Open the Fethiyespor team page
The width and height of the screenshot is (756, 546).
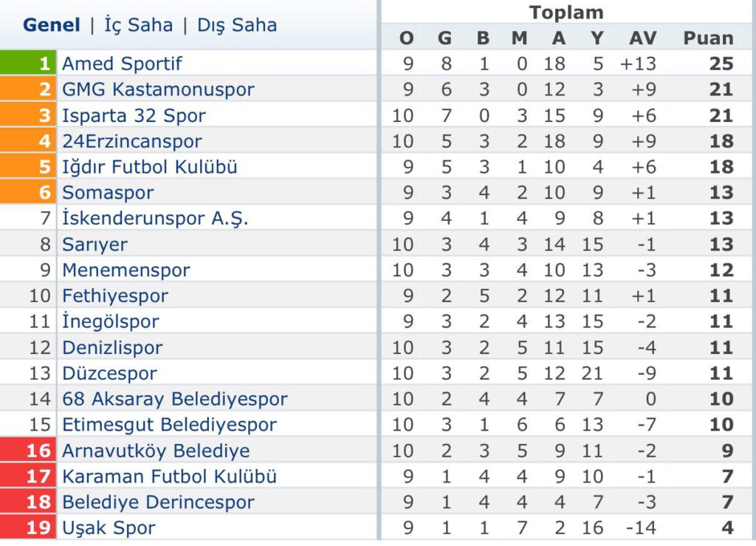point(115,296)
